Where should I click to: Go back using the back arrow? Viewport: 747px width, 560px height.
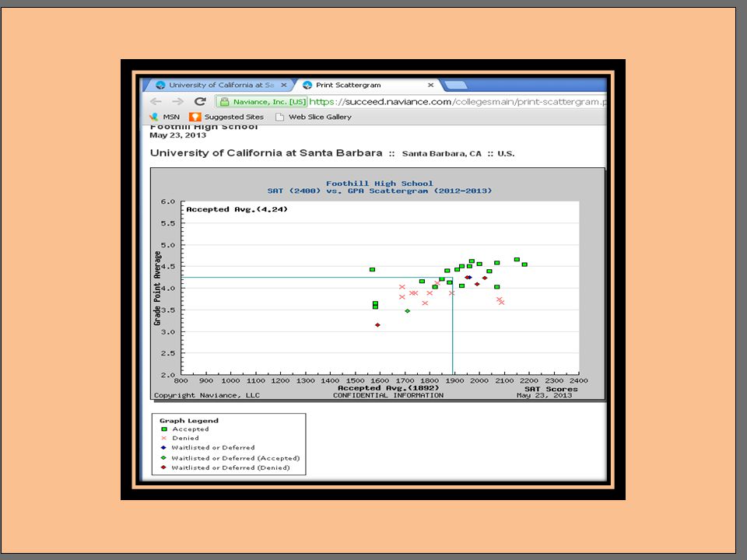tap(156, 101)
